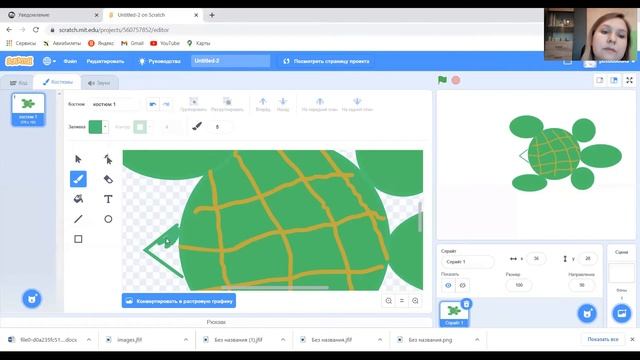
Task: Open the language globe dropdown
Action: 49,61
